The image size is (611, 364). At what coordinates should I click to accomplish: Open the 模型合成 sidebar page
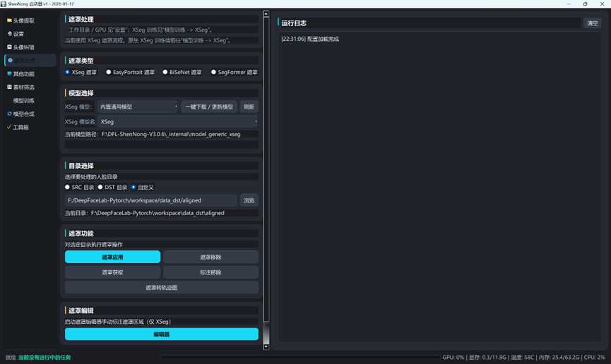30,114
